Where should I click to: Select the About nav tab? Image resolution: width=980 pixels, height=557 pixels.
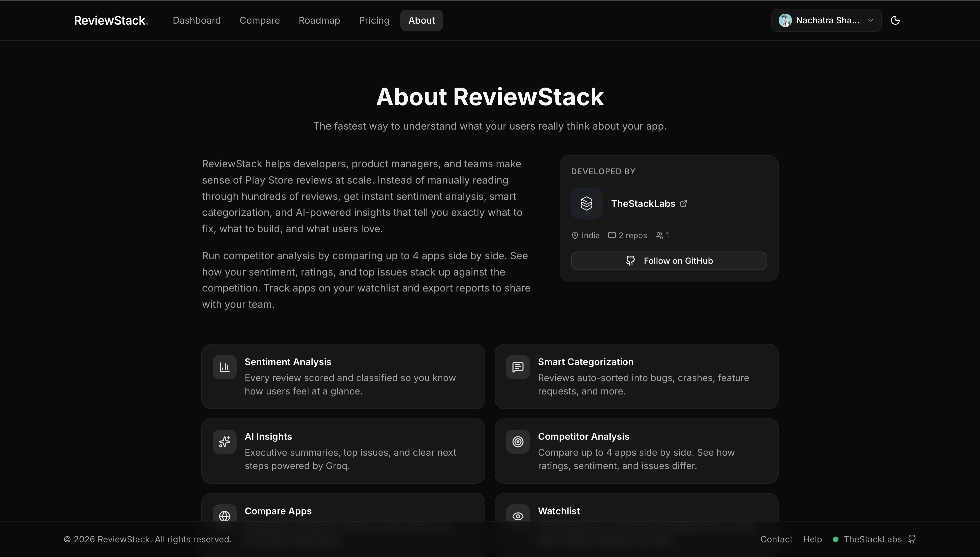421,20
